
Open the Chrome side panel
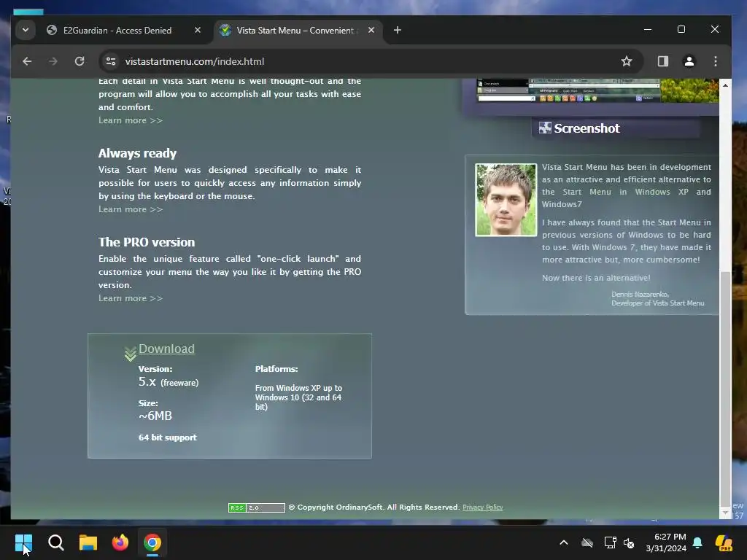click(x=662, y=61)
